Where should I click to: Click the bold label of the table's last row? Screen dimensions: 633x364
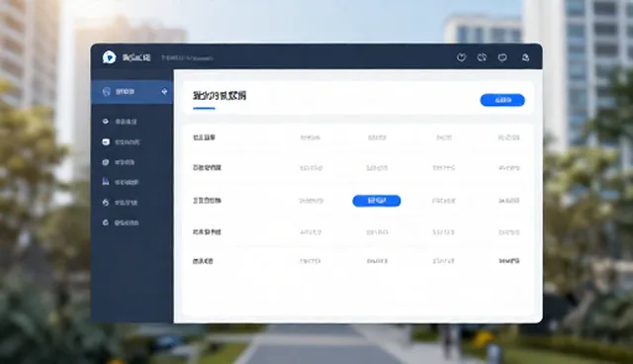(203, 261)
